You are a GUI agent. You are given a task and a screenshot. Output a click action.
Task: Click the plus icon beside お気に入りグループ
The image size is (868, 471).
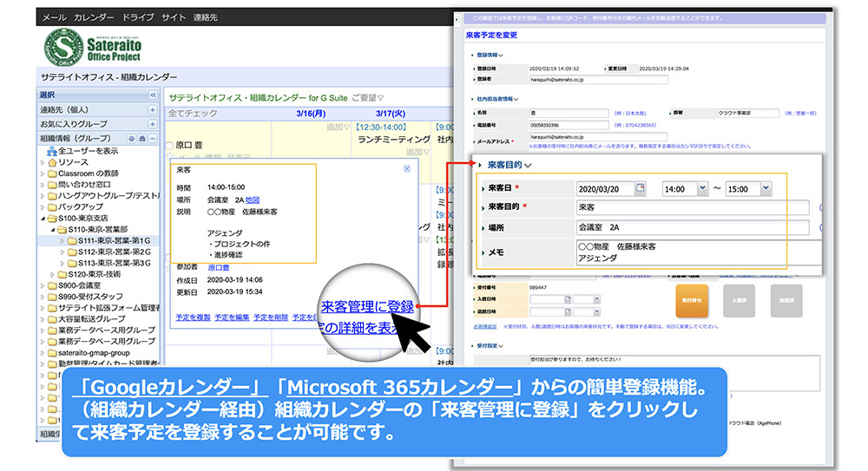[152, 124]
